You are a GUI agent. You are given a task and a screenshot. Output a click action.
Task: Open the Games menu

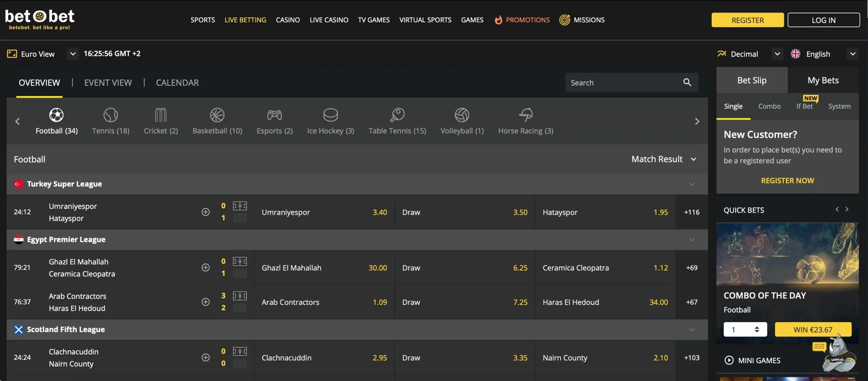pyautogui.click(x=472, y=20)
